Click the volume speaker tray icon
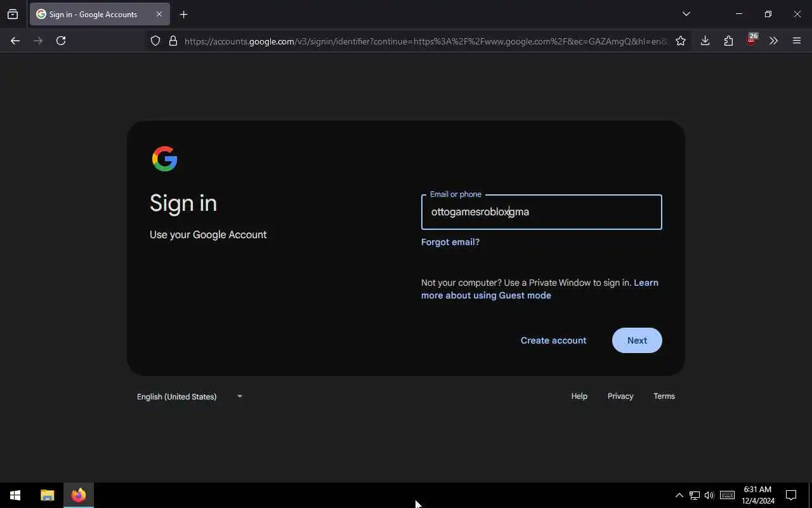The height and width of the screenshot is (508, 812). click(709, 495)
